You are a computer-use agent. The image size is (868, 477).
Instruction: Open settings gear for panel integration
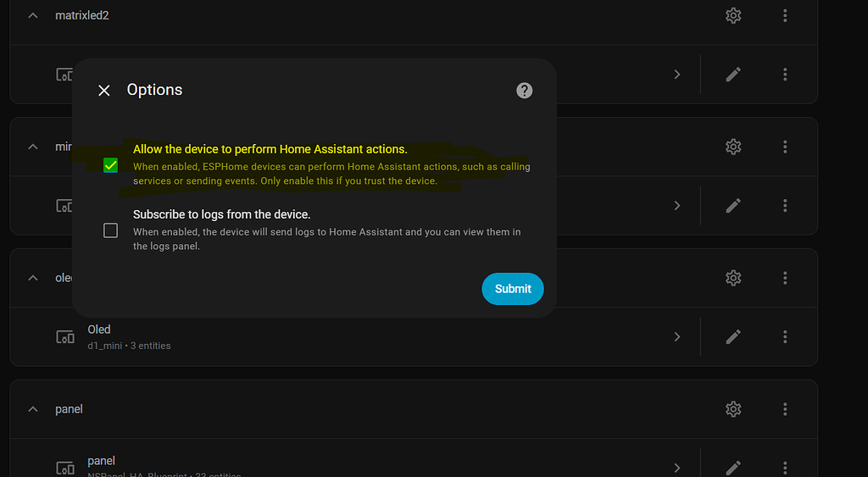click(x=733, y=409)
